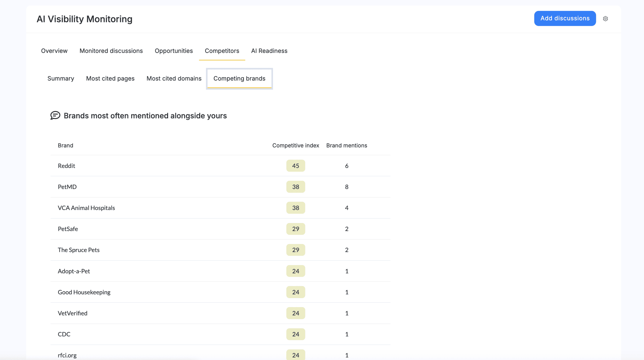Select the VetVerified brand entry
644x360 pixels.
pyautogui.click(x=72, y=313)
